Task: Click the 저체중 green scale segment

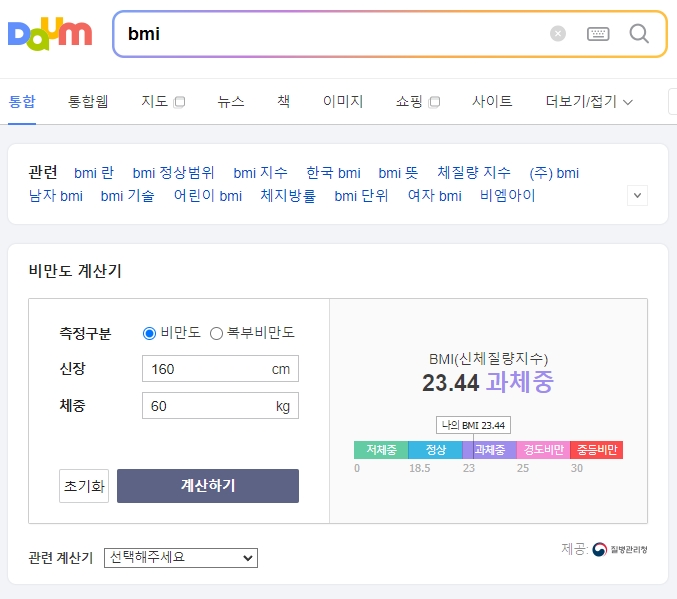Action: pyautogui.click(x=381, y=450)
